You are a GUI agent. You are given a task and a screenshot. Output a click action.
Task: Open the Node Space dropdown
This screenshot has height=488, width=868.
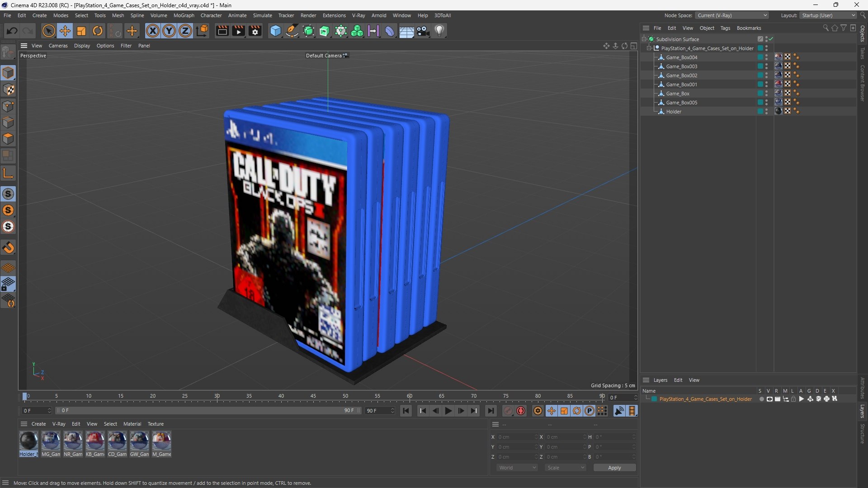(x=731, y=15)
